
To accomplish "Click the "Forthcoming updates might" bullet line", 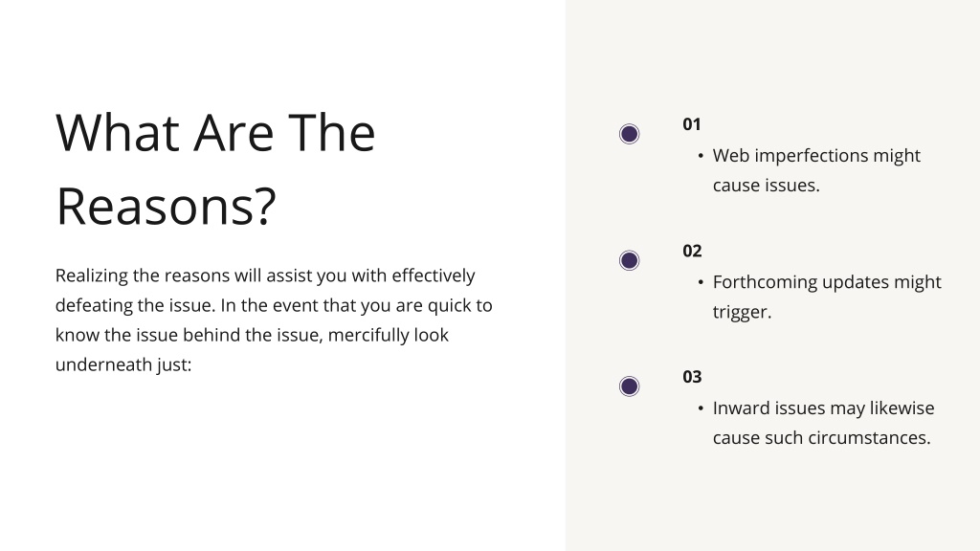I will (826, 282).
